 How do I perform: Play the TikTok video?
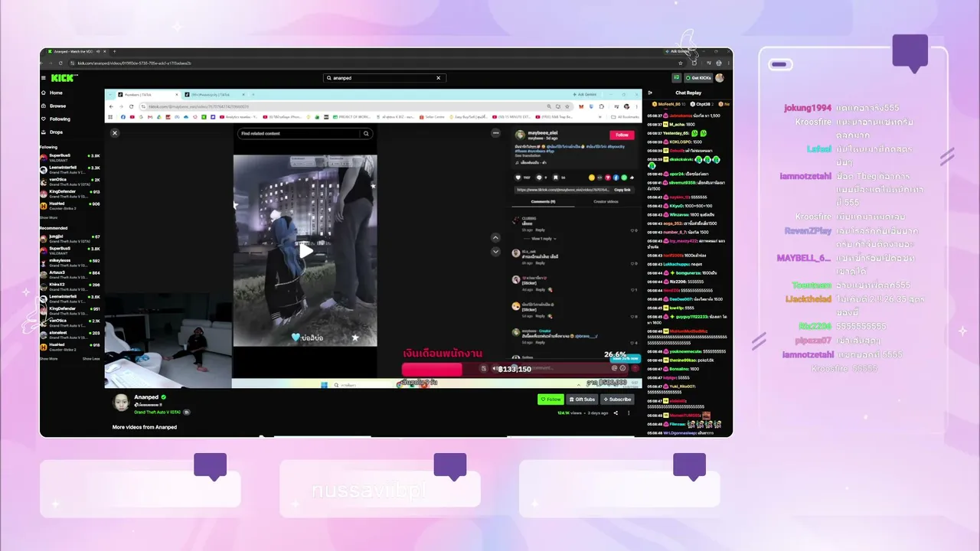tap(305, 250)
